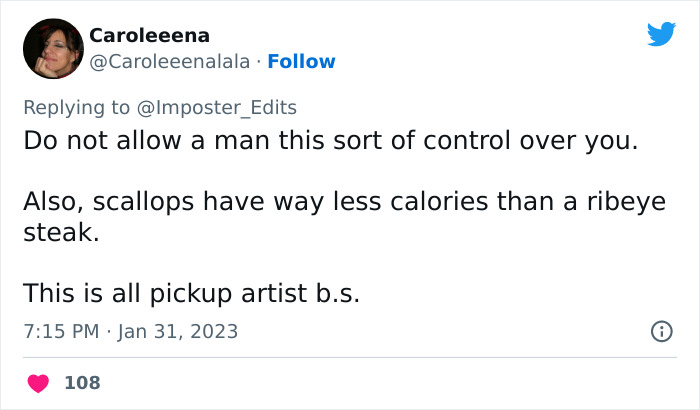
Task: Click the Twitter bird logo
Action: [661, 35]
